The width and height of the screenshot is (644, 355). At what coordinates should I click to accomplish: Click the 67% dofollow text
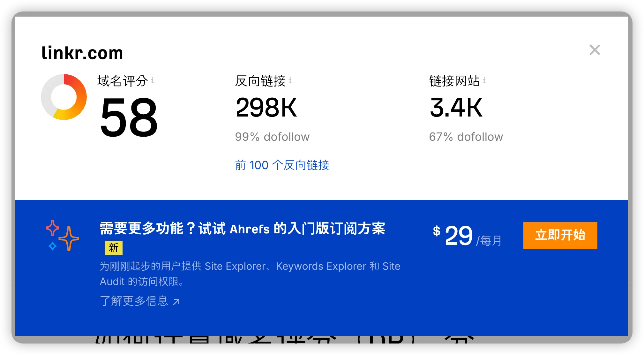pos(466,137)
